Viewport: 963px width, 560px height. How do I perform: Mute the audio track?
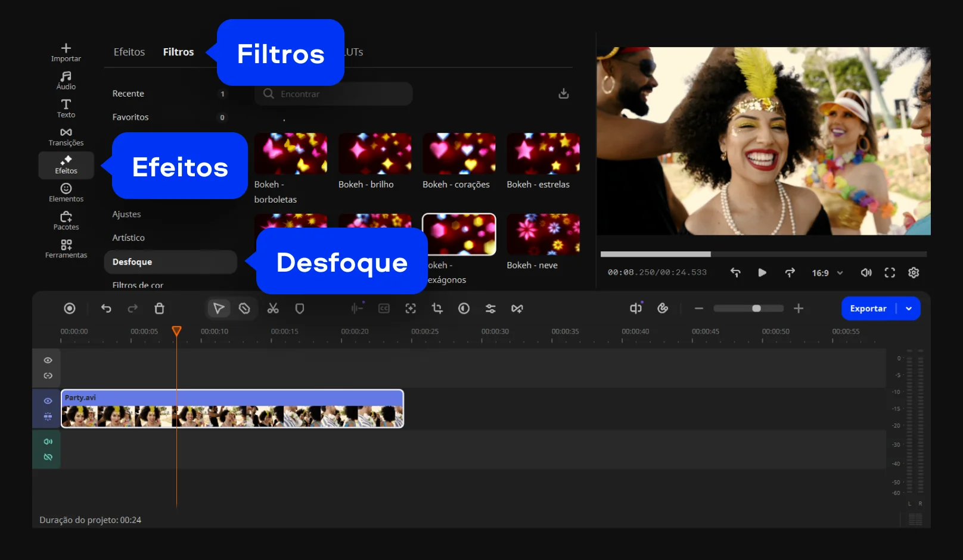[x=48, y=441]
